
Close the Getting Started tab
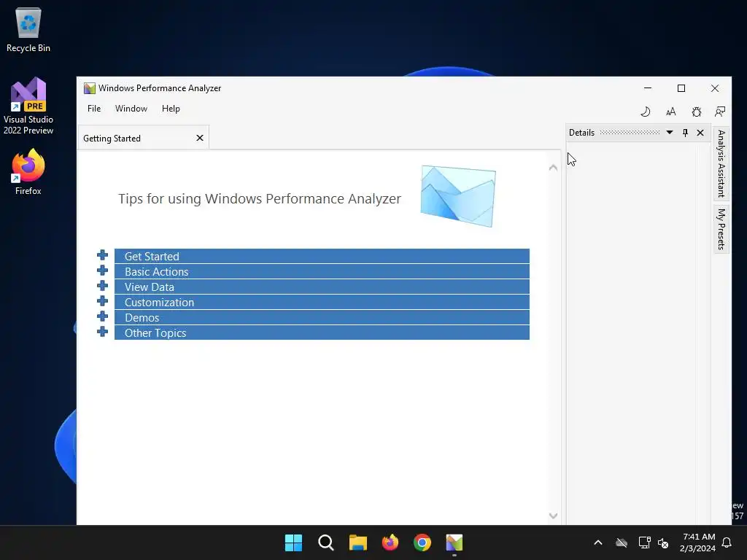coord(200,138)
